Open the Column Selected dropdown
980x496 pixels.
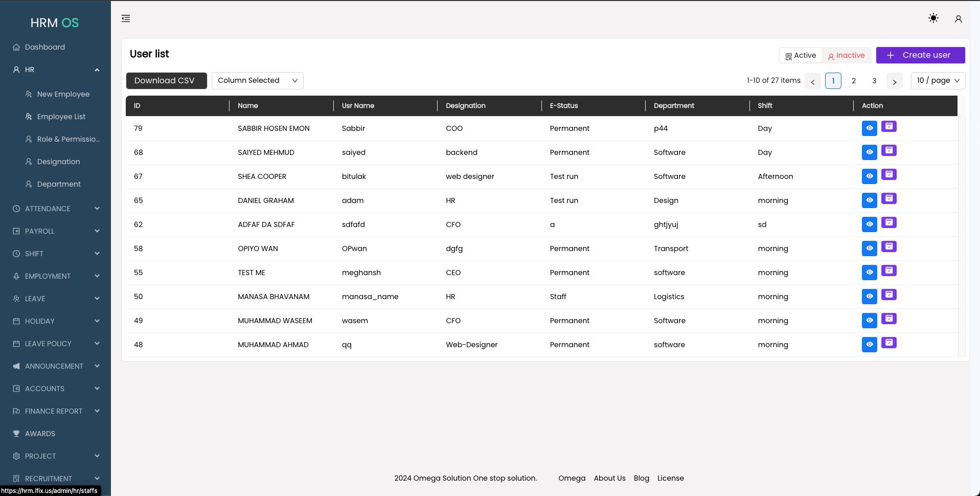tap(257, 81)
